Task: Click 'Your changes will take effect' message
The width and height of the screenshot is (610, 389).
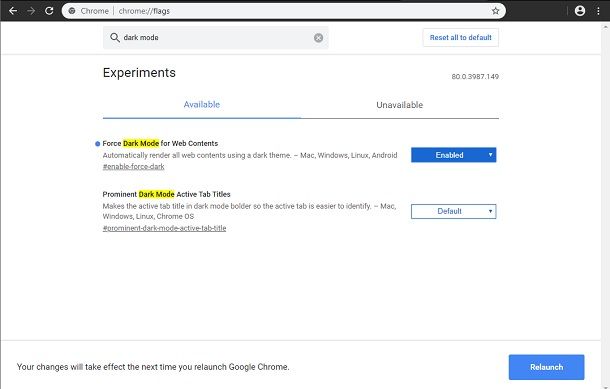Action: (x=153, y=367)
